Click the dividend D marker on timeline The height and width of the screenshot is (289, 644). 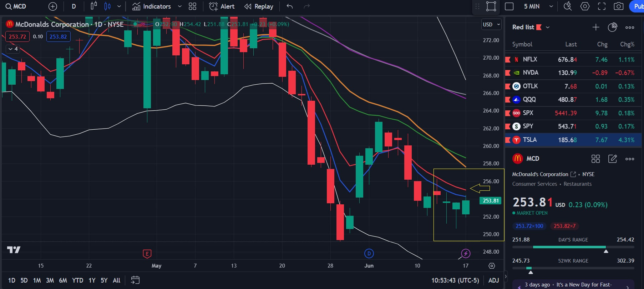click(x=369, y=254)
